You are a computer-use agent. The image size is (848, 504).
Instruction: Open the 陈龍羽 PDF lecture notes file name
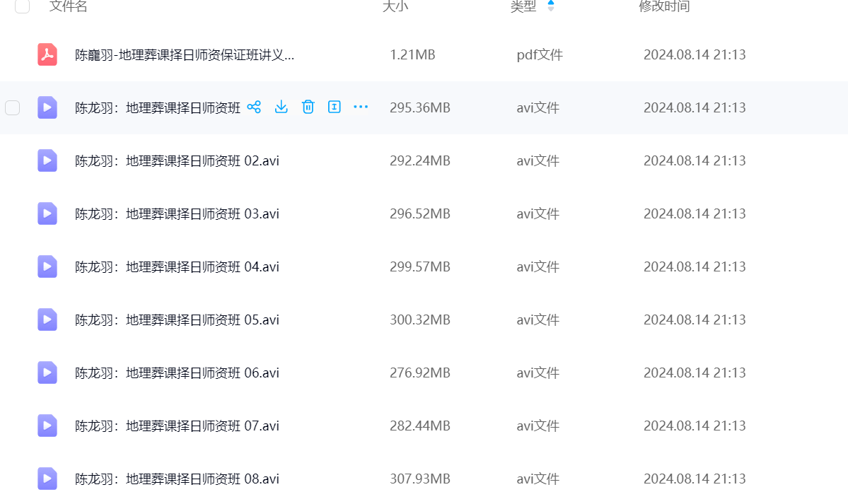[185, 54]
